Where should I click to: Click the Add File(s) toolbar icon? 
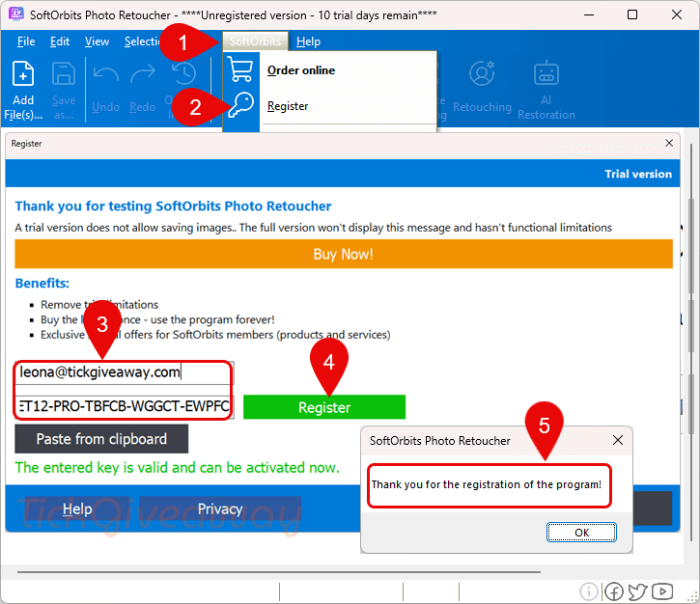click(x=23, y=73)
